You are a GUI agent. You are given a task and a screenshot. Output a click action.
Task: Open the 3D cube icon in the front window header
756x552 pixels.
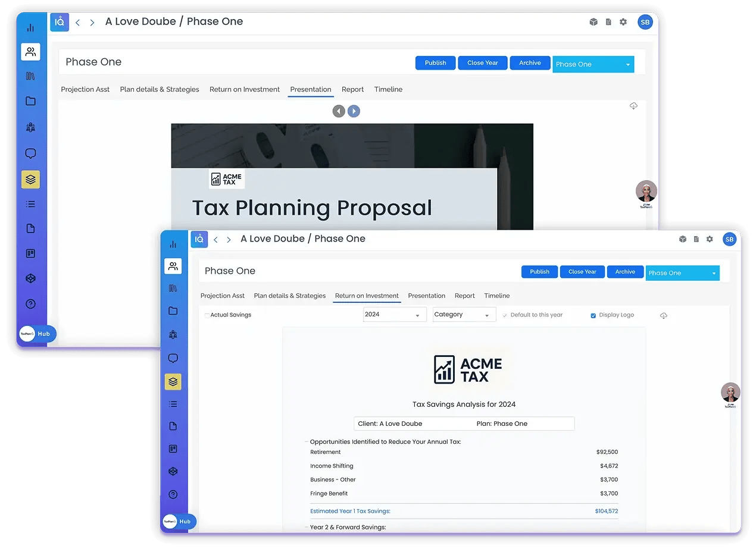point(683,239)
